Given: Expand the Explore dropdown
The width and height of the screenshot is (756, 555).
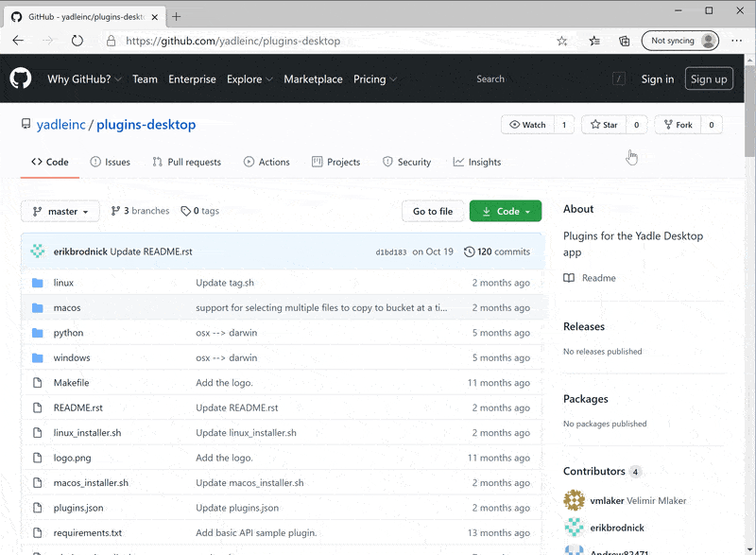Looking at the screenshot, I should click(x=249, y=79).
